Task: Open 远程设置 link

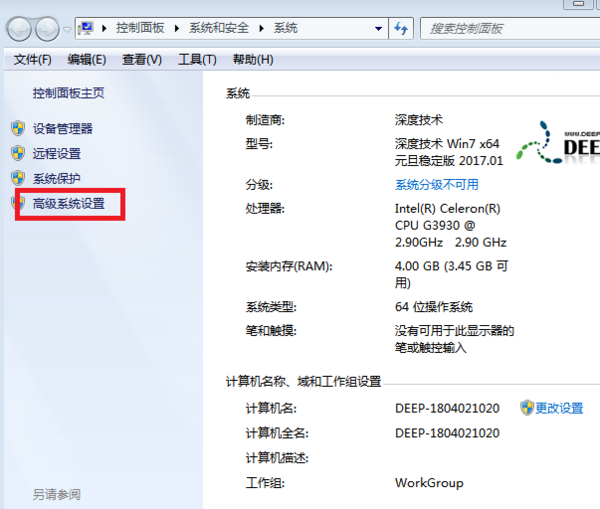Action: (x=57, y=154)
